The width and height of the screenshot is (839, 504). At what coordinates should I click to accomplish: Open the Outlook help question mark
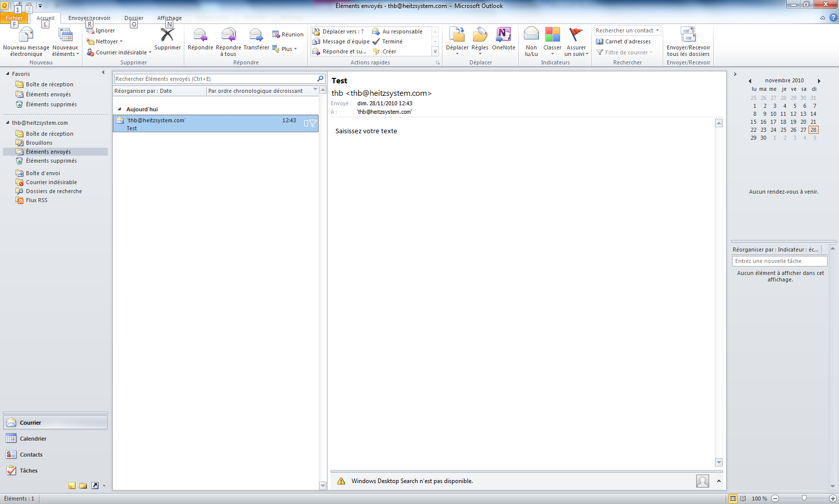tap(833, 17)
